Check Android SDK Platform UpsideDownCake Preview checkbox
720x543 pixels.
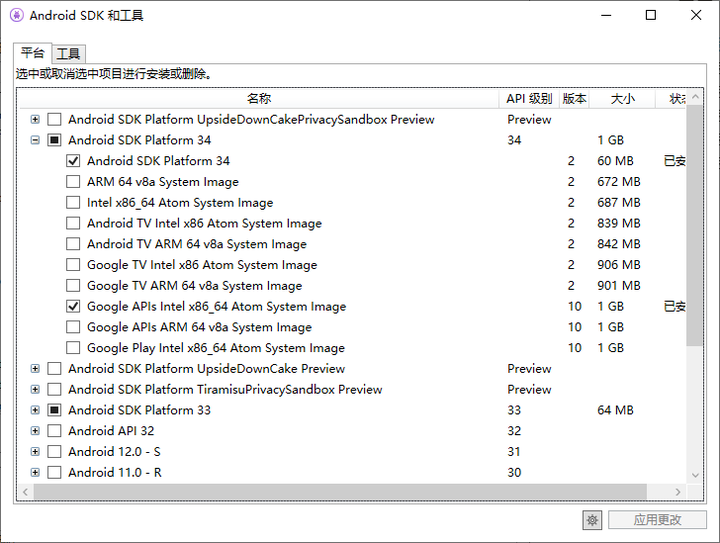point(54,369)
